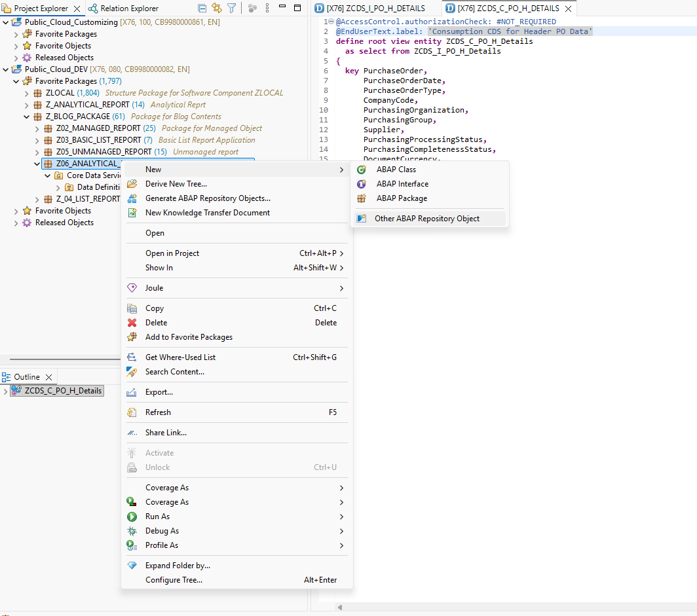This screenshot has width=697, height=616.
Task: Collapse the Public_Cloud_Customizing project node
Action: click(6, 22)
